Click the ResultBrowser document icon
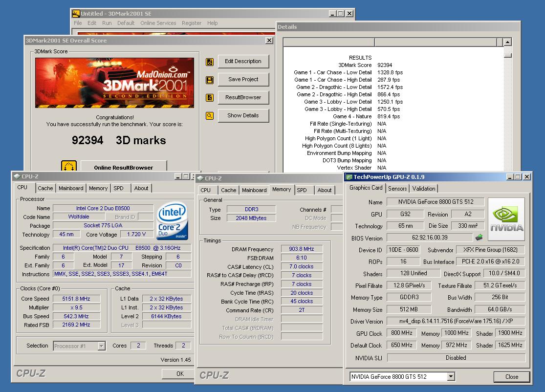Image resolution: width=545 pixels, height=392 pixels. coord(210,98)
